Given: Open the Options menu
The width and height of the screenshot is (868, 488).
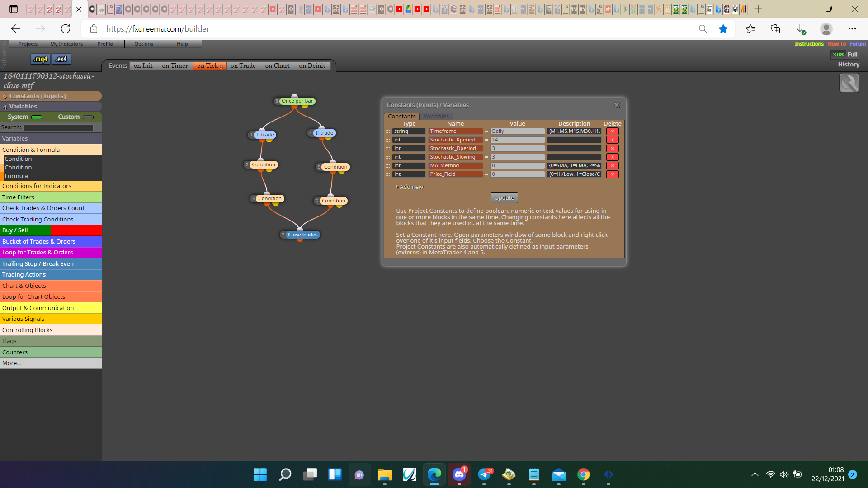Looking at the screenshot, I should click(x=144, y=44).
